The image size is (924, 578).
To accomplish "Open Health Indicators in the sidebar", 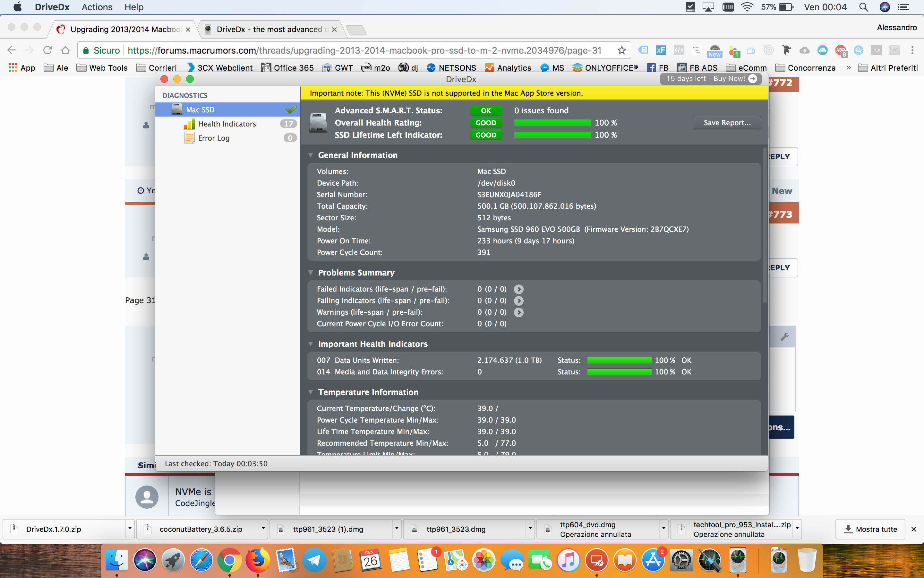I will [227, 124].
